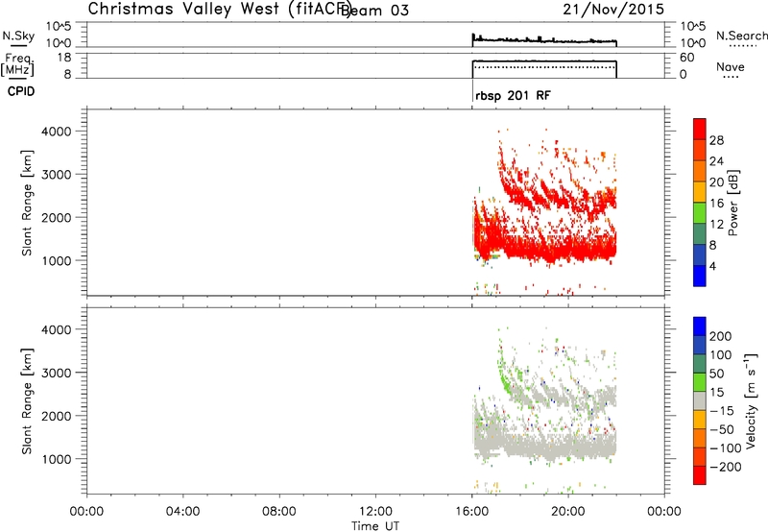This screenshot has height=532, width=768.
Task: Click the green 12–16 dB power colorbar segment
Action: click(700, 213)
